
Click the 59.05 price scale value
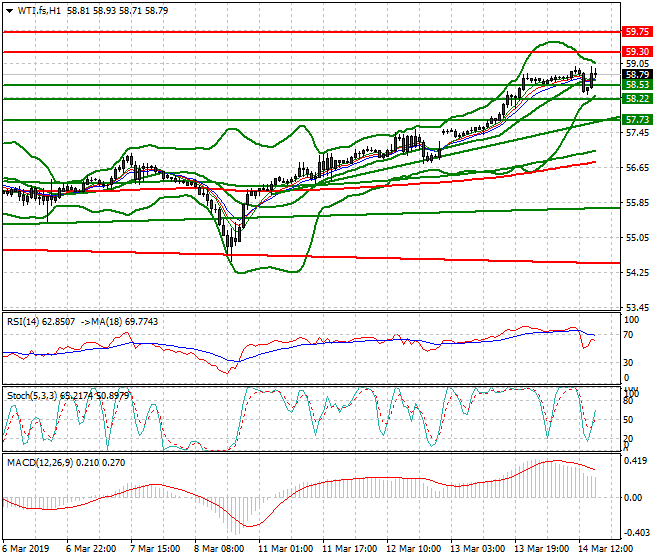(637, 64)
